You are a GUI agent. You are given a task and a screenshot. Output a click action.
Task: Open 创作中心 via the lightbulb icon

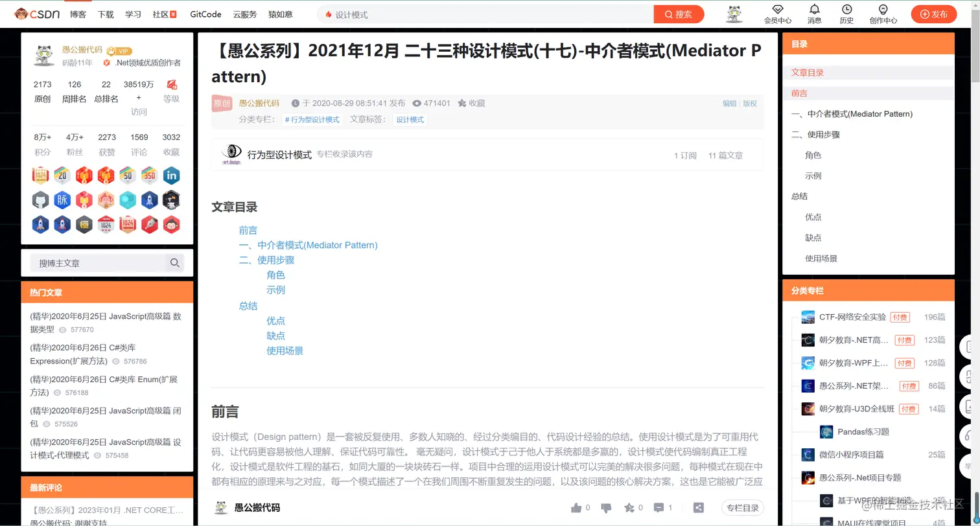pos(883,14)
